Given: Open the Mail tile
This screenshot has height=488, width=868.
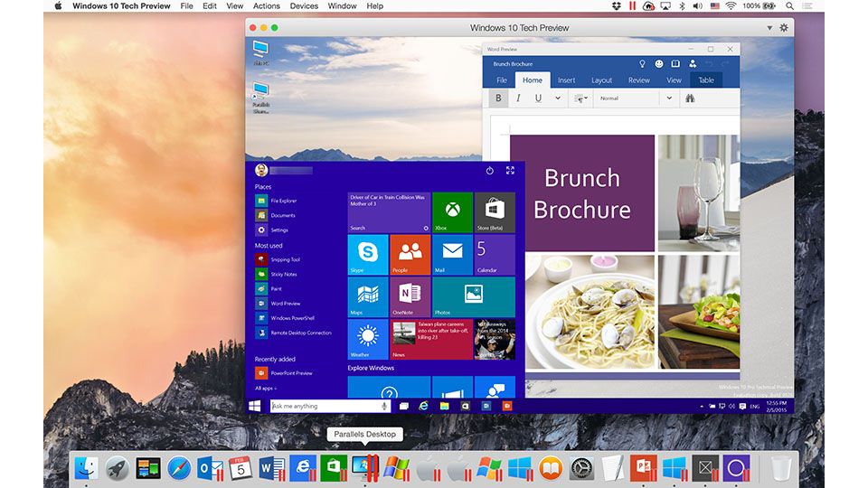Looking at the screenshot, I should point(452,254).
